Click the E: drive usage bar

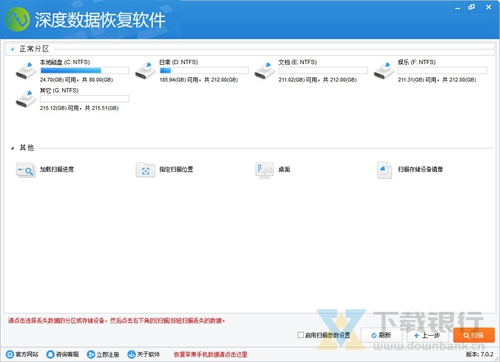[x=323, y=71]
